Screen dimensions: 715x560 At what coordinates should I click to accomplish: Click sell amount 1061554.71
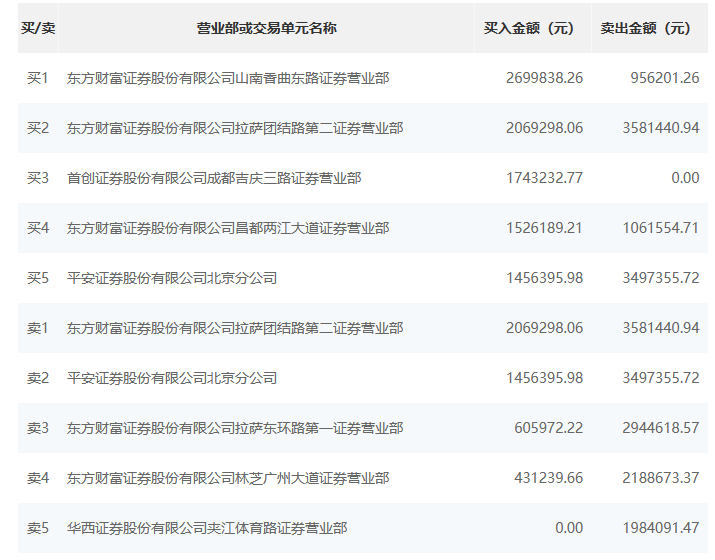point(661,228)
